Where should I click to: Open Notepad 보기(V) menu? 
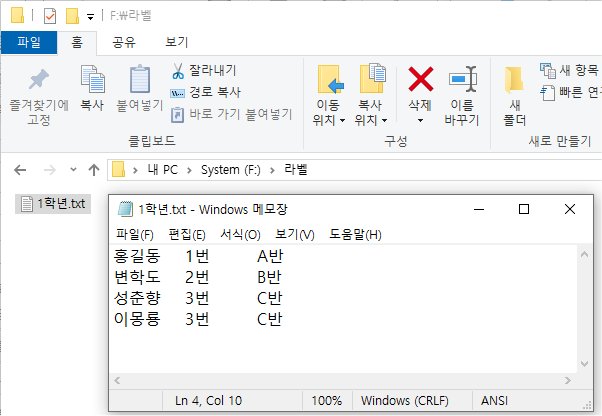tap(295, 234)
